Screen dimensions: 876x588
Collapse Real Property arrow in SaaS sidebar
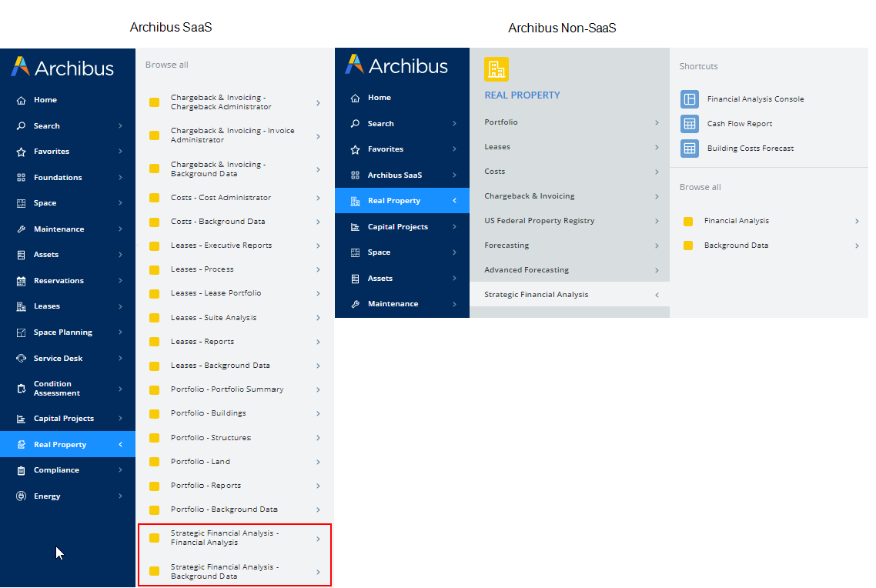pyautogui.click(x=120, y=445)
